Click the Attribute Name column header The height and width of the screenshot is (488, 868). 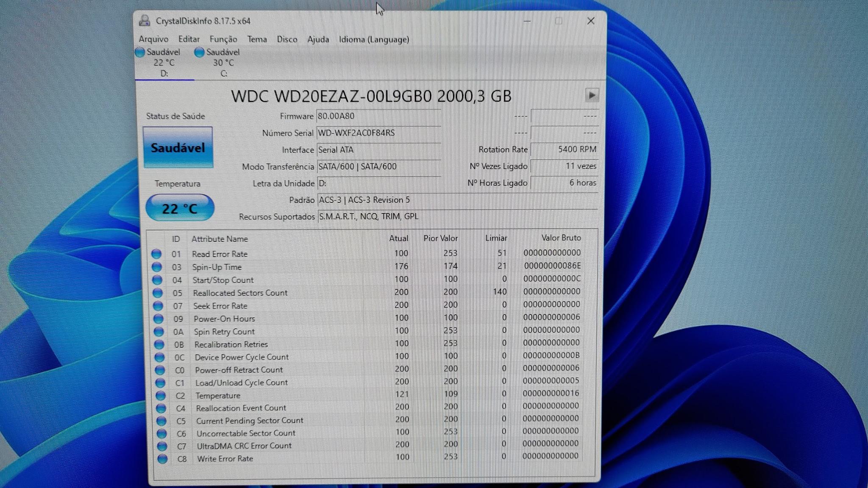click(220, 239)
